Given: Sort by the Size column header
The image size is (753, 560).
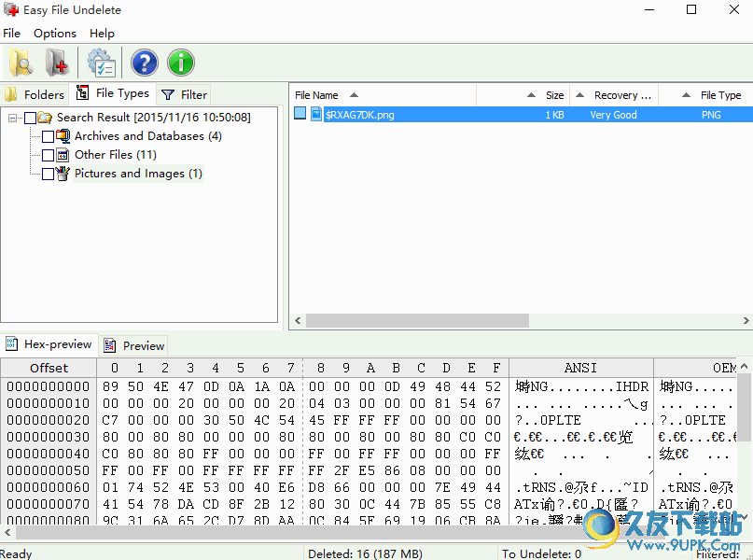Looking at the screenshot, I should click(x=523, y=95).
